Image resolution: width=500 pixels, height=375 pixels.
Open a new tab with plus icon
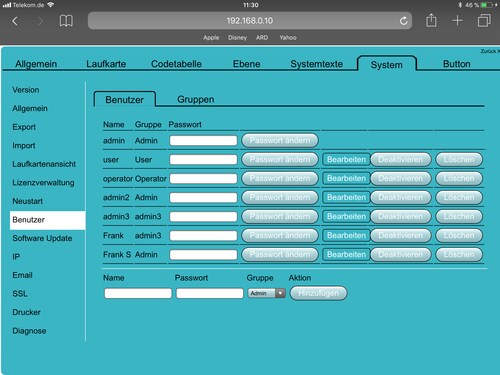[457, 21]
